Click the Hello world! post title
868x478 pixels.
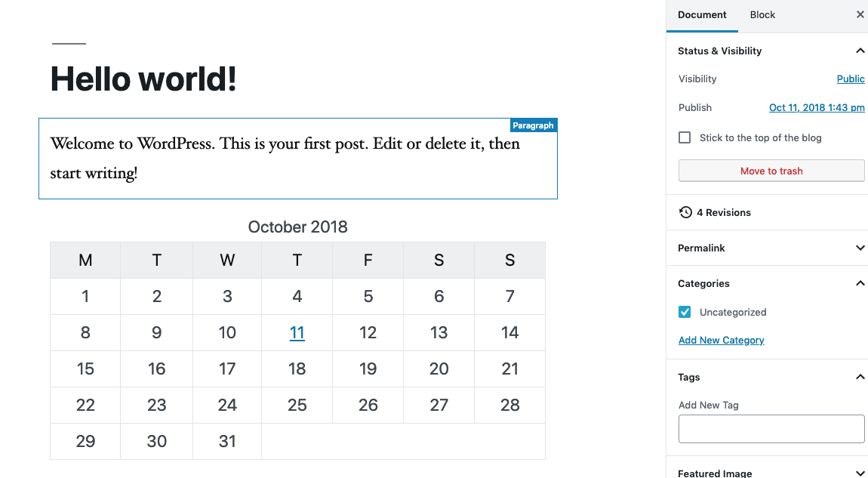[143, 79]
